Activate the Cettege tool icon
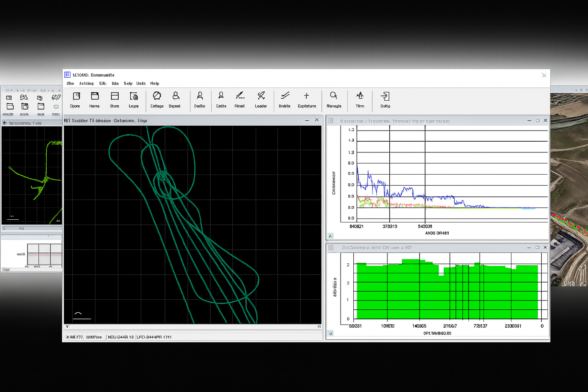The height and width of the screenshot is (392, 588). pos(157,100)
